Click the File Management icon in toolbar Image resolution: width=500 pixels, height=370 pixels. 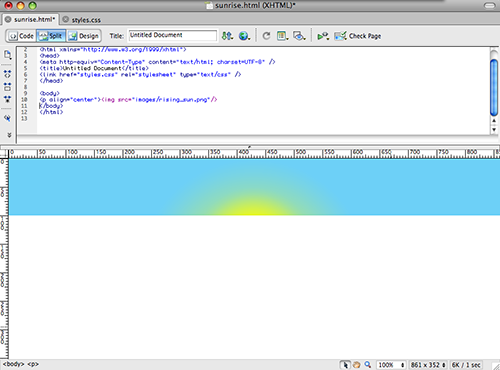coord(227,36)
